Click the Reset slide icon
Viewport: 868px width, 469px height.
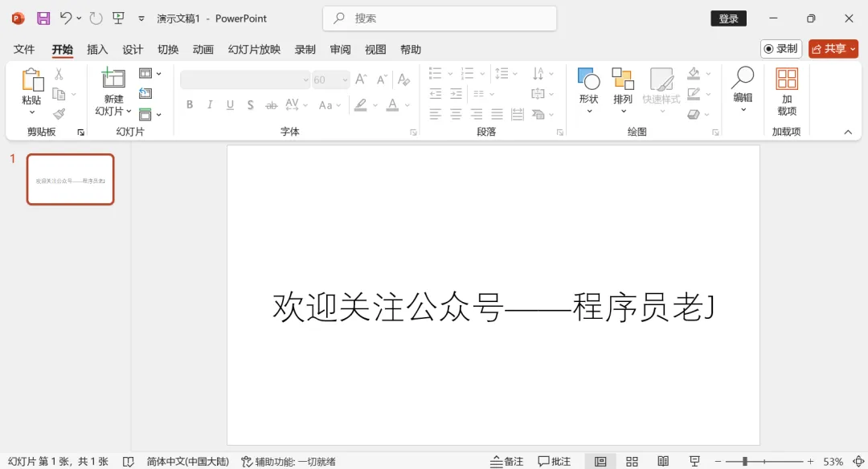click(x=145, y=93)
